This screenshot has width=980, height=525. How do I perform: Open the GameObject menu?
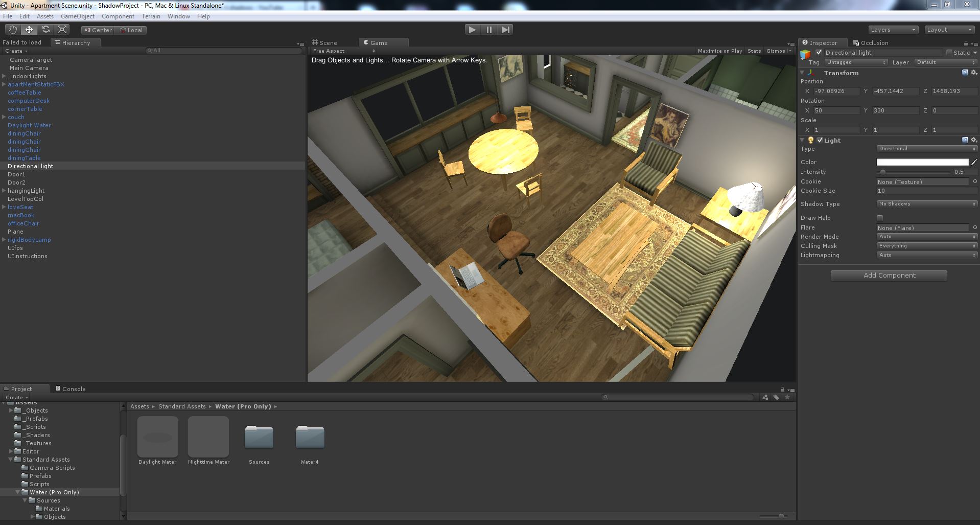(x=78, y=16)
